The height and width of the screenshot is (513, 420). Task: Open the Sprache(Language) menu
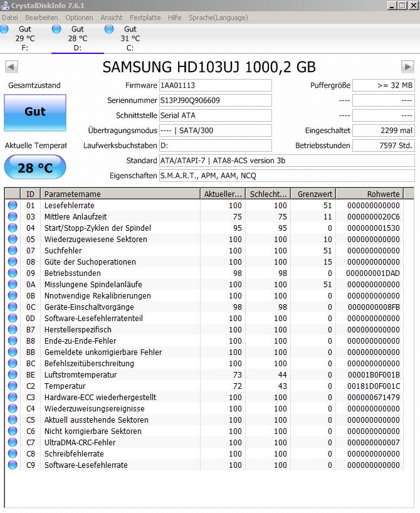[x=218, y=18]
